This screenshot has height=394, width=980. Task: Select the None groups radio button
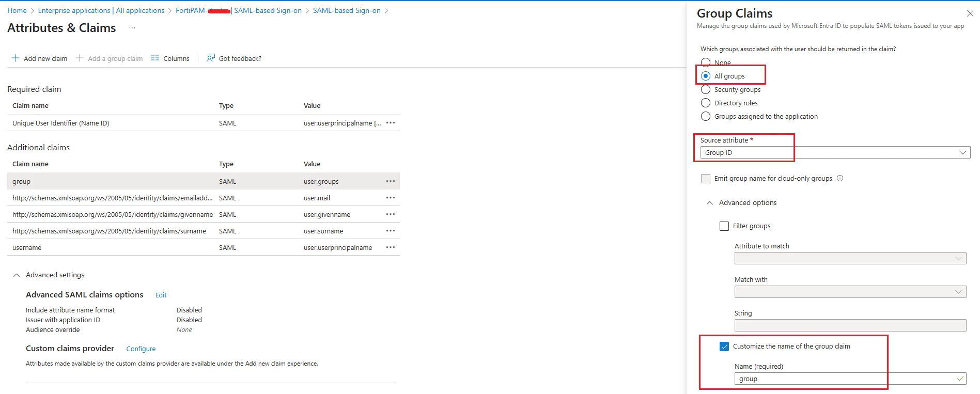pos(706,62)
